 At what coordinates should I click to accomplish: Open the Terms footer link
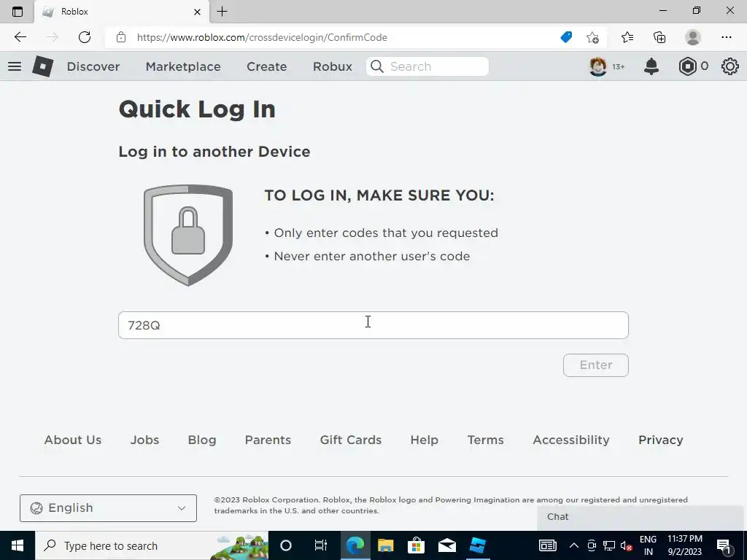485,440
